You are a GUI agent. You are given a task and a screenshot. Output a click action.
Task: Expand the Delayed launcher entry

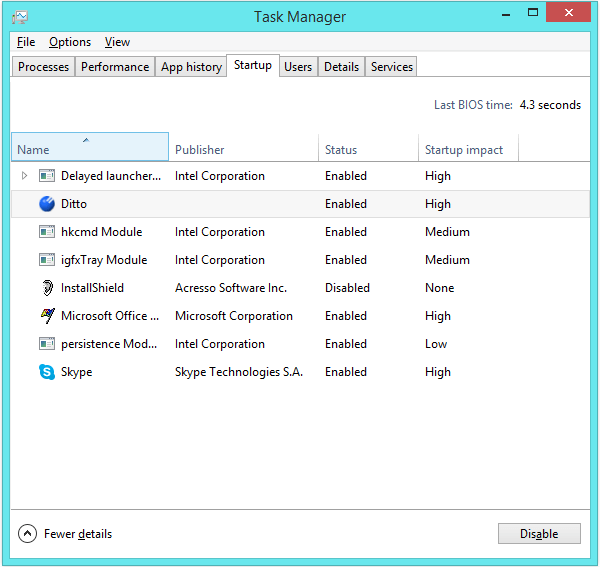(x=24, y=176)
